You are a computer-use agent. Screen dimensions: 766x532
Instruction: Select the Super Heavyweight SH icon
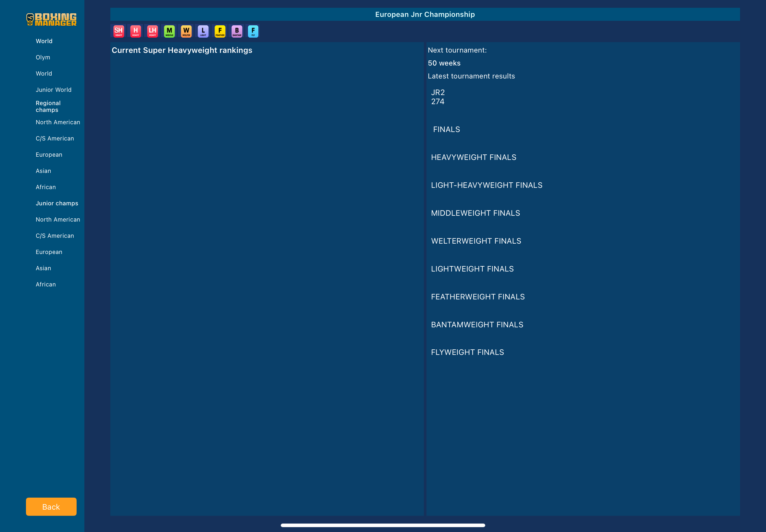(119, 31)
